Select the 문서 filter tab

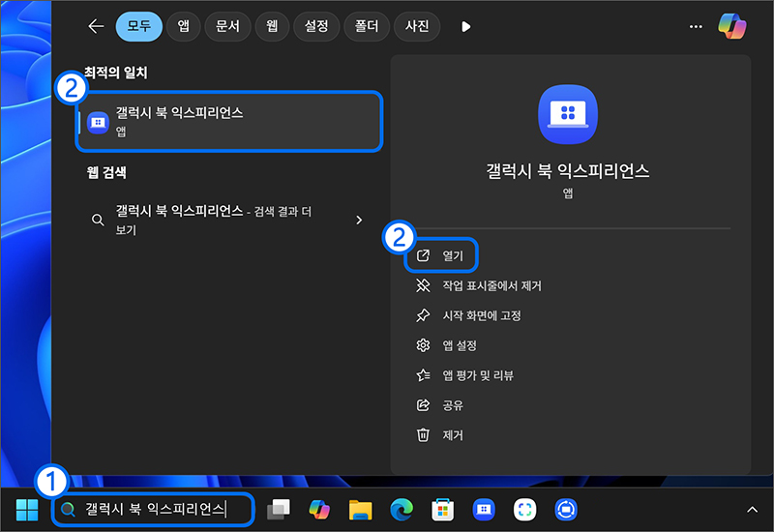[x=227, y=26]
